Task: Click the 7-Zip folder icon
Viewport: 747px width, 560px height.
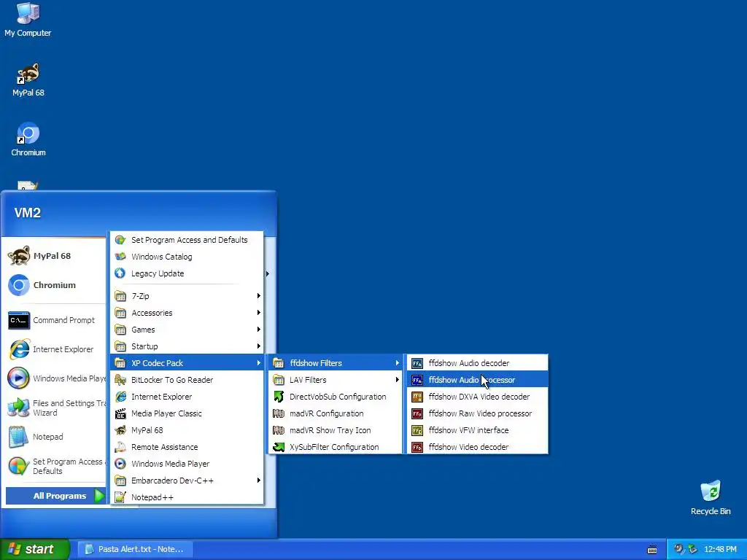Action: [x=120, y=296]
